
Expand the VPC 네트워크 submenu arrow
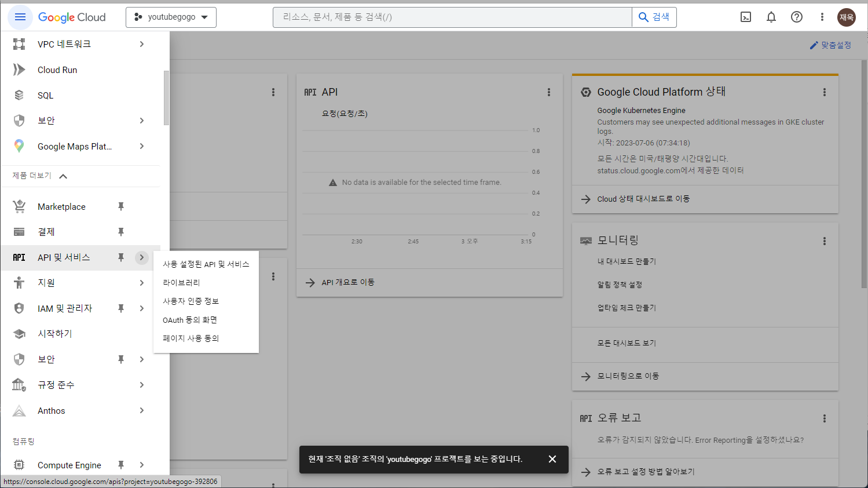(142, 44)
